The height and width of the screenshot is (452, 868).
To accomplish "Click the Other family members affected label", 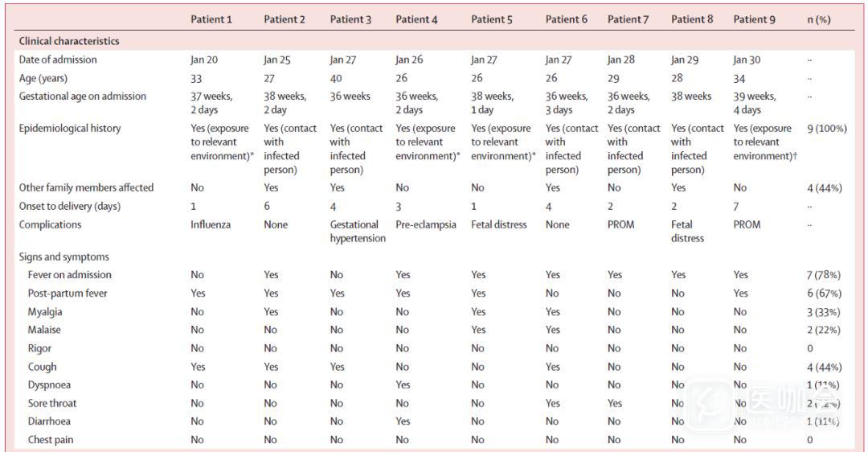I will (86, 187).
